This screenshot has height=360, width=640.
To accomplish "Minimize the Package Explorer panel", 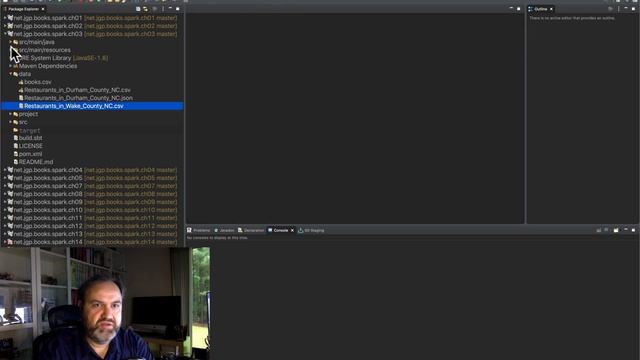I will pyautogui.click(x=170, y=8).
